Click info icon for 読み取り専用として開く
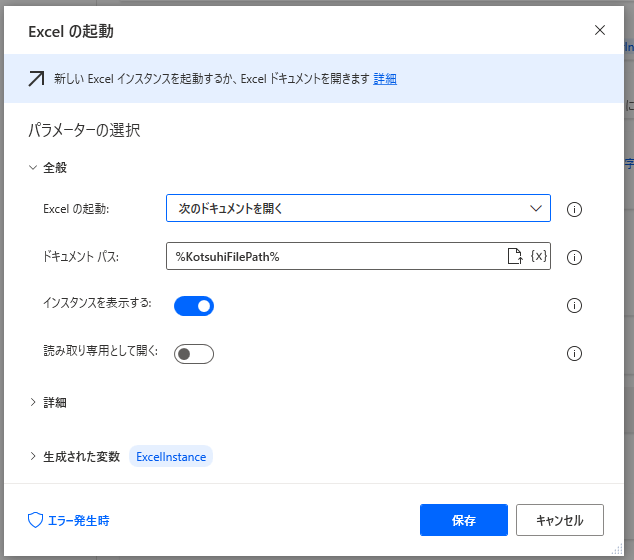 (574, 353)
